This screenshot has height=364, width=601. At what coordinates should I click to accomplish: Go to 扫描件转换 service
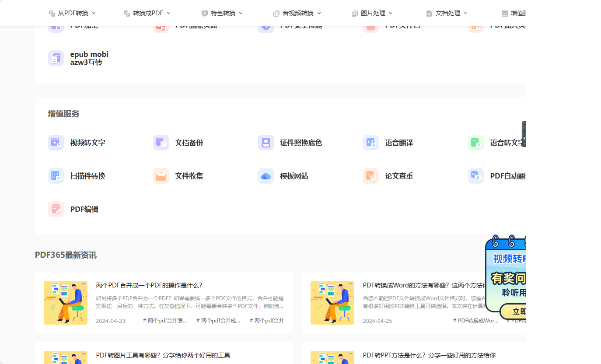pos(87,176)
